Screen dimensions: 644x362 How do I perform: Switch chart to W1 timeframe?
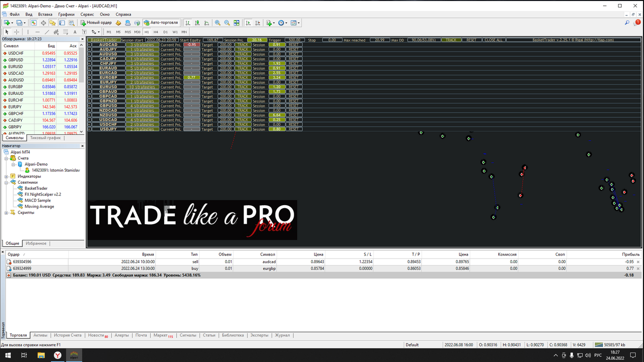[175, 32]
